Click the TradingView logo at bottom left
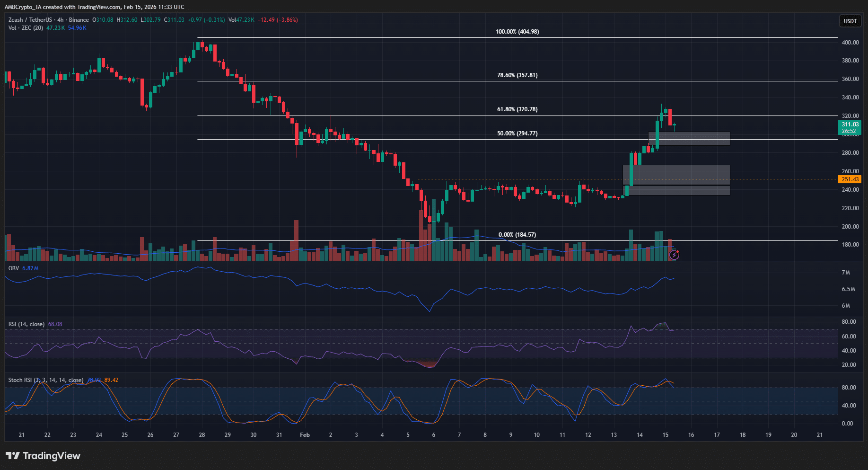Viewport: 868px width, 470px height. pos(43,456)
